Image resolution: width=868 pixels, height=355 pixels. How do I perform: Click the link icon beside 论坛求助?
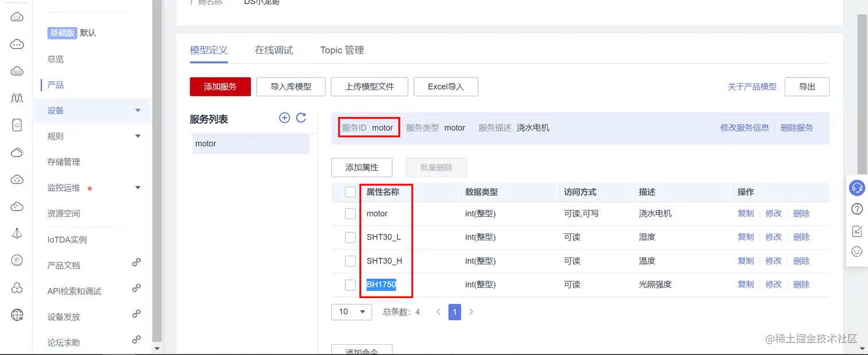(x=137, y=340)
